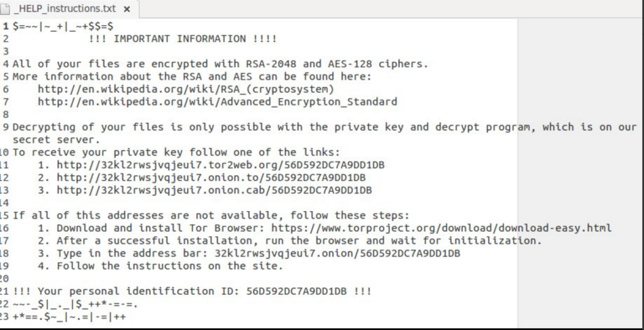This screenshot has width=644, height=330.
Task: Click 'Follow the instructions on the site' line
Action: [170, 266]
